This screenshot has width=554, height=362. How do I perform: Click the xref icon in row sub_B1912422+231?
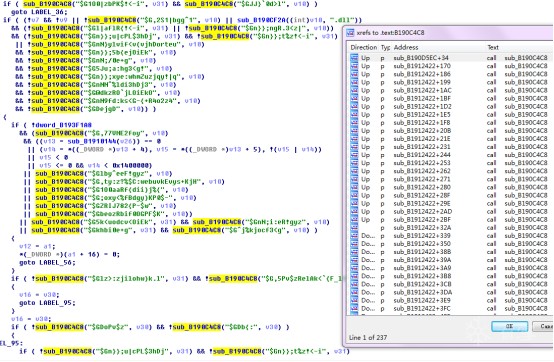354,147
